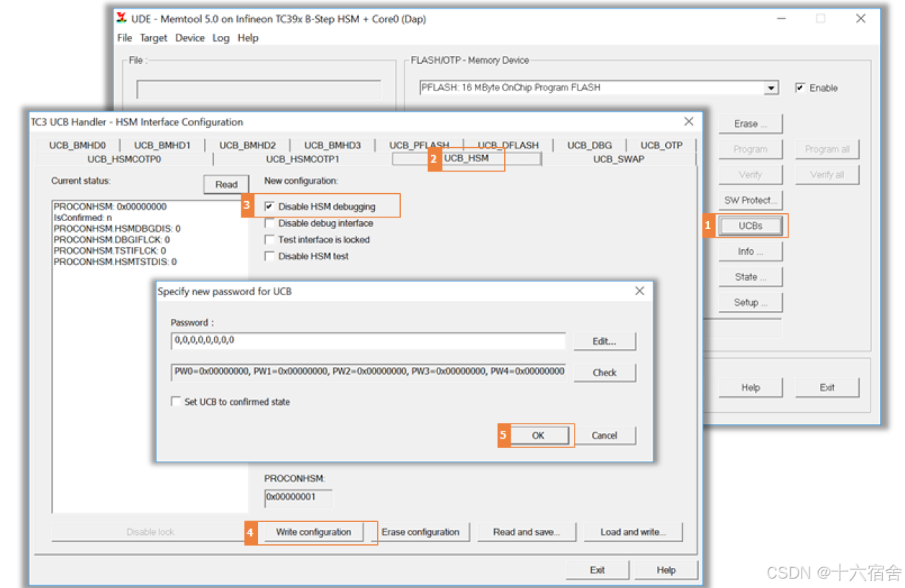Click Exit button in UCB Handler dialog
Viewport: 905px width, 588px height.
[598, 570]
